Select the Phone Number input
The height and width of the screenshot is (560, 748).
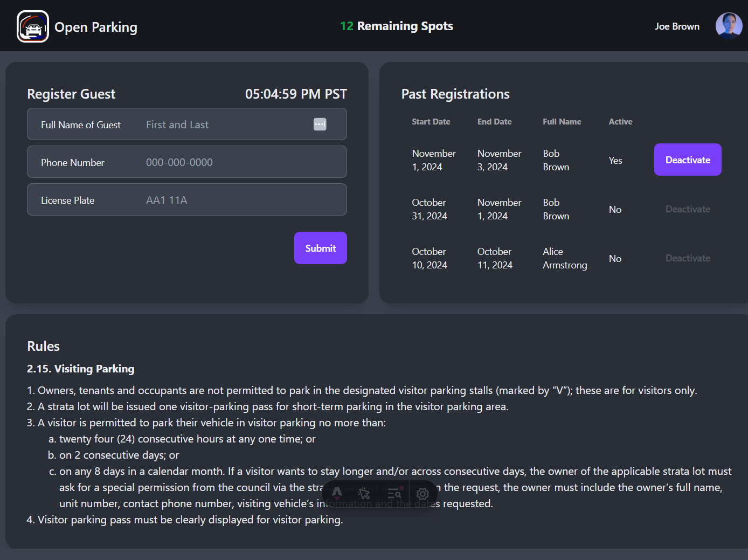coord(216,162)
